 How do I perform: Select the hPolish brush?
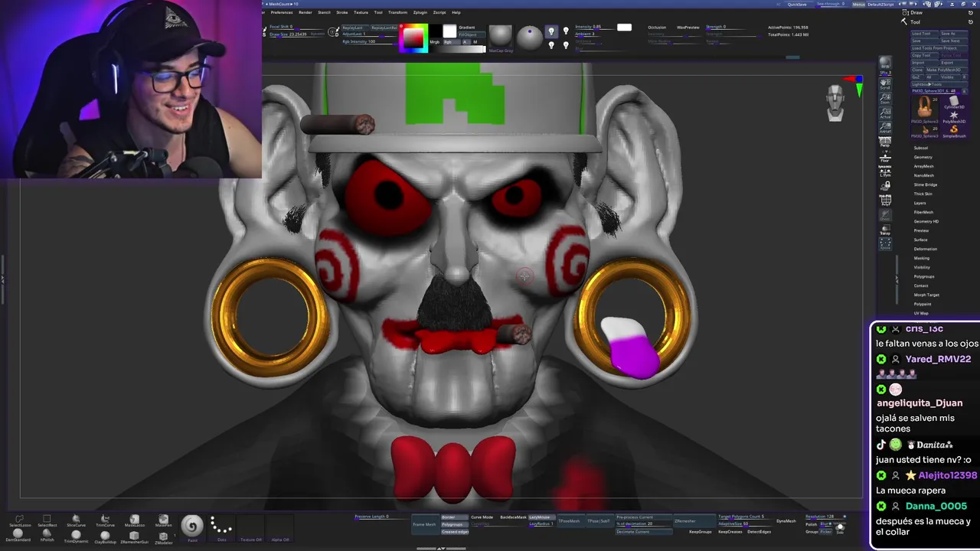click(47, 536)
